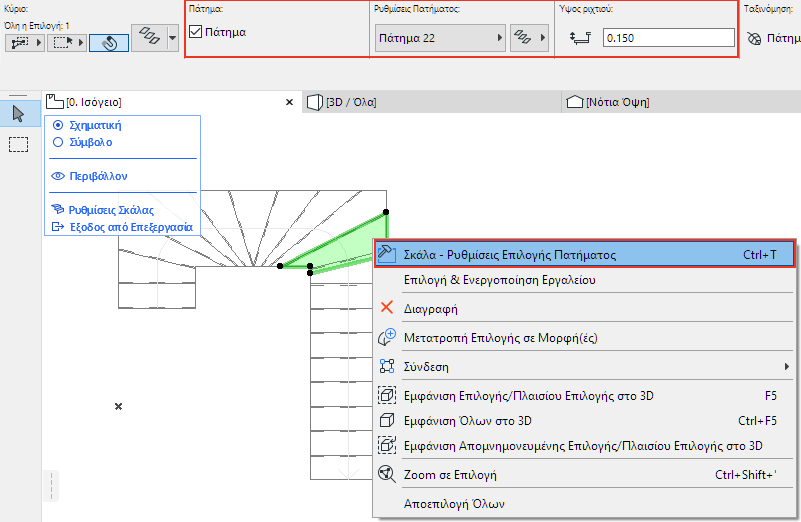Viewport: 801px width, 522px height.
Task: Choose Αποεπιλογή Όλων
Action: (x=584, y=504)
